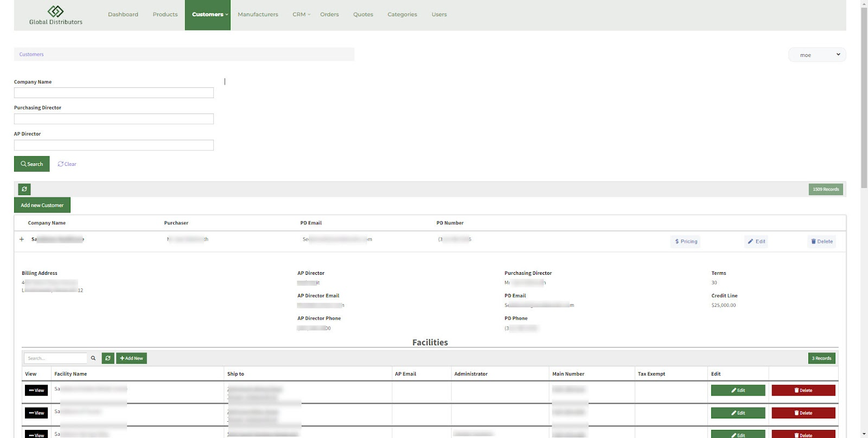868x438 pixels.
Task: Refresh the customers list
Action: coord(24,189)
